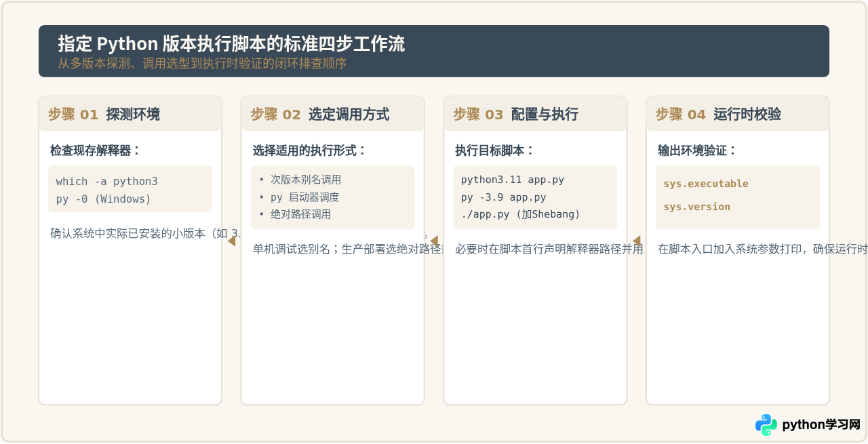Click the subtitle 从多版本探测、调用选型到执行时验证

coord(202,64)
